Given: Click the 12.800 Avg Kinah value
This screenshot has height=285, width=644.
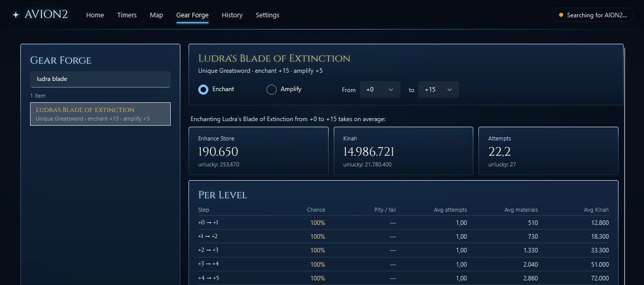Looking at the screenshot, I should pyautogui.click(x=600, y=222).
